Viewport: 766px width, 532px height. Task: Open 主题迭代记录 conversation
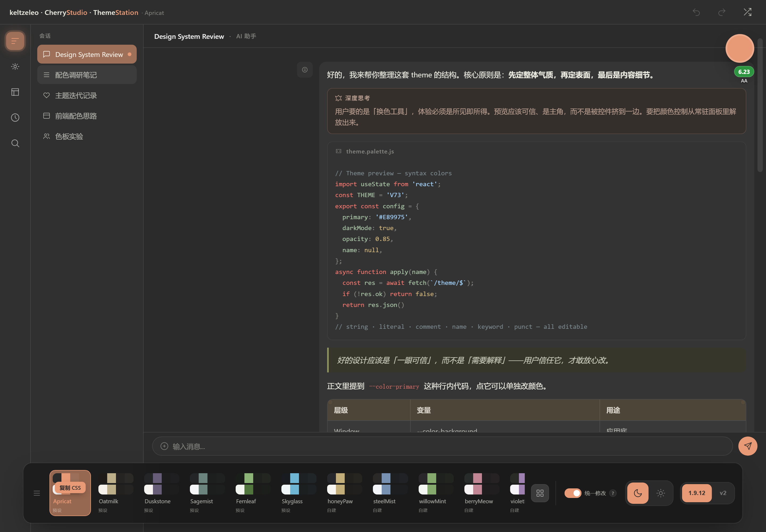[87, 95]
